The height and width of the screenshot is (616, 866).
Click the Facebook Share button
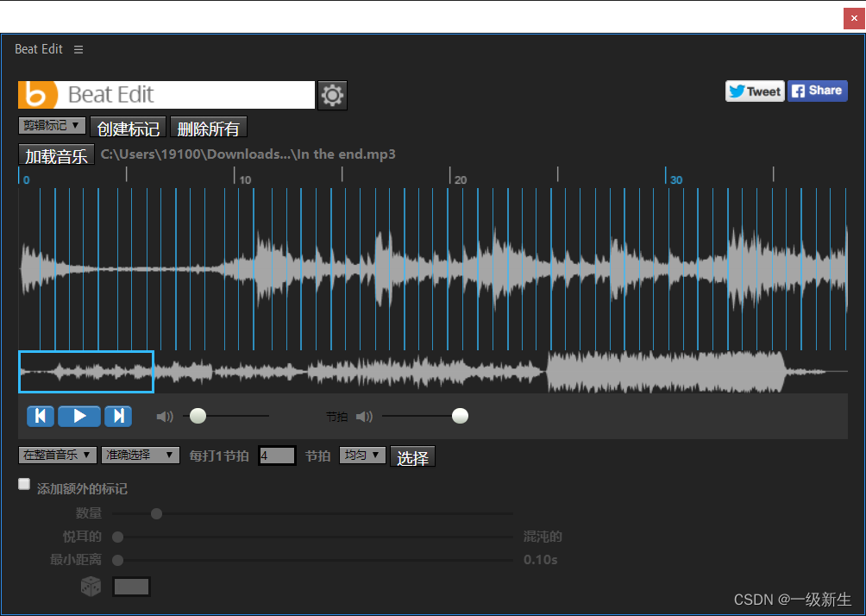click(x=818, y=91)
